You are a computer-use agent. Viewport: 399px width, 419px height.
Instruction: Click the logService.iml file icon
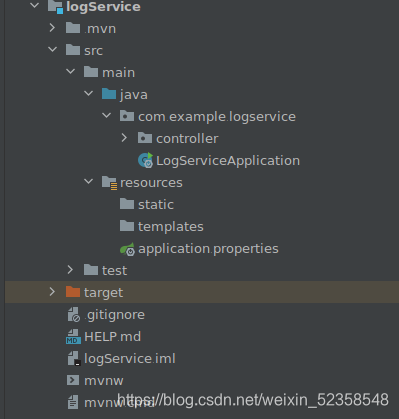point(74,358)
